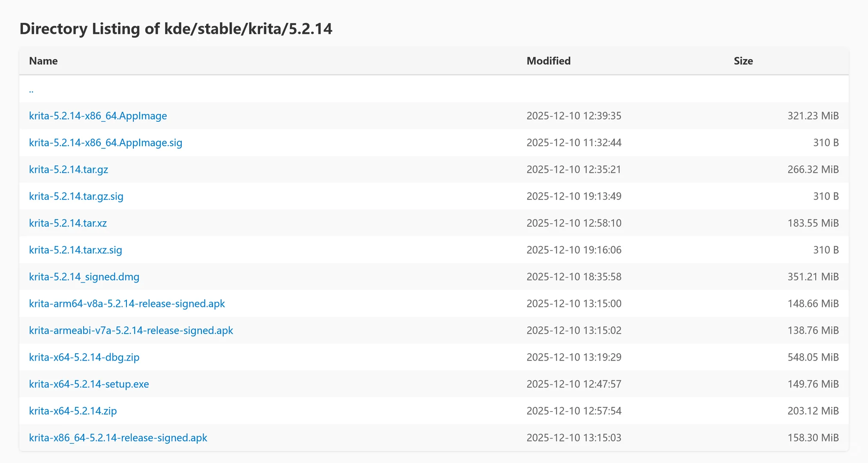Download krita-5.2.14.tar.xz source archive
868x463 pixels.
(x=68, y=223)
